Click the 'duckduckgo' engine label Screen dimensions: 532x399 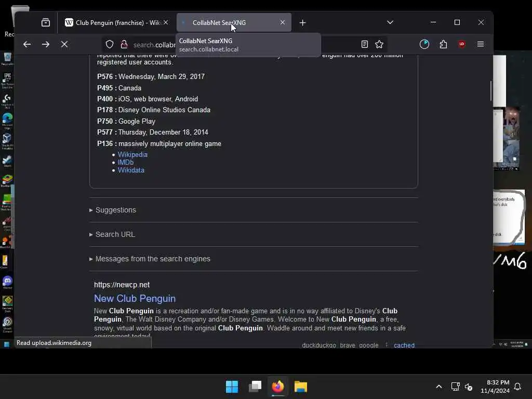[319, 345]
